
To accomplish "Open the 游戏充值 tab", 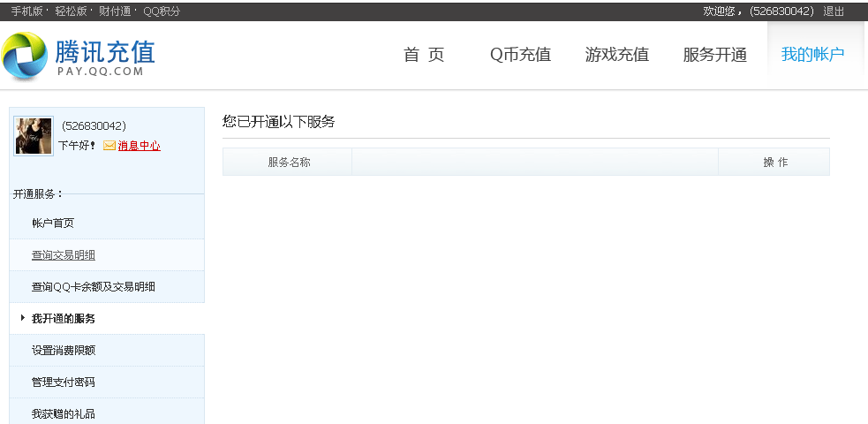I will pos(616,55).
